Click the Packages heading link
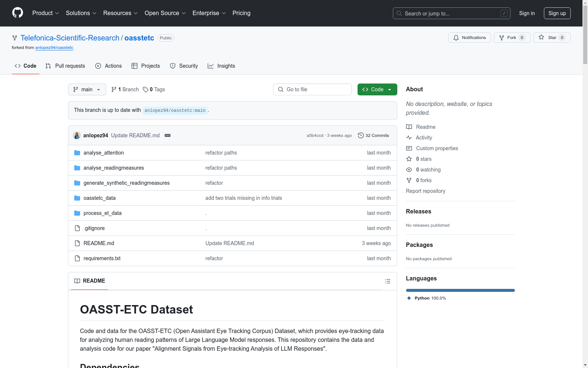Viewport: 588px width, 368px height. tap(419, 245)
